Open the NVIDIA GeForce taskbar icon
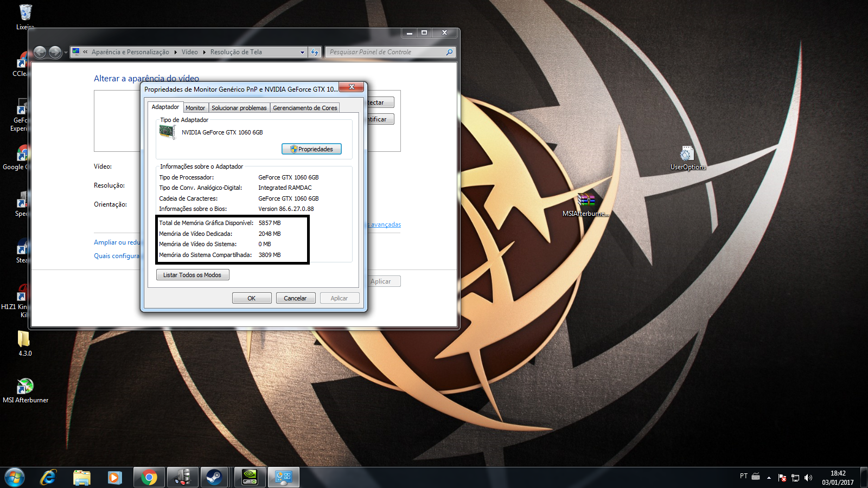 click(250, 477)
